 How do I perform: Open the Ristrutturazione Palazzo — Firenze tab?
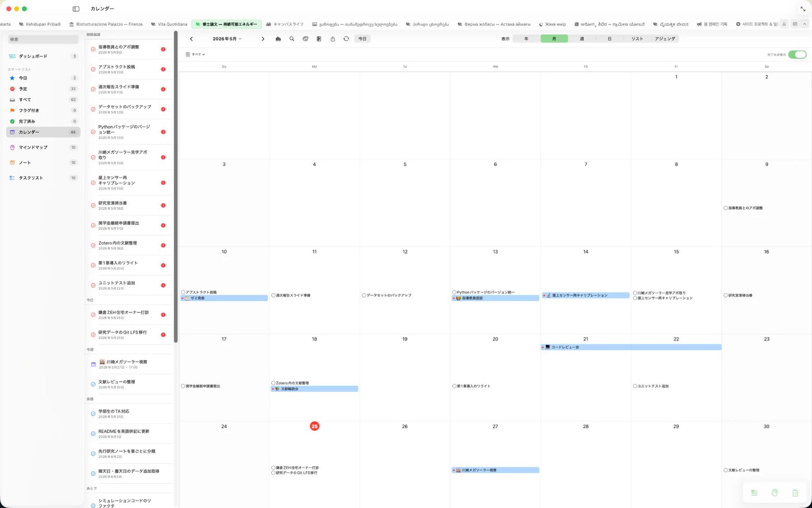tap(106, 24)
